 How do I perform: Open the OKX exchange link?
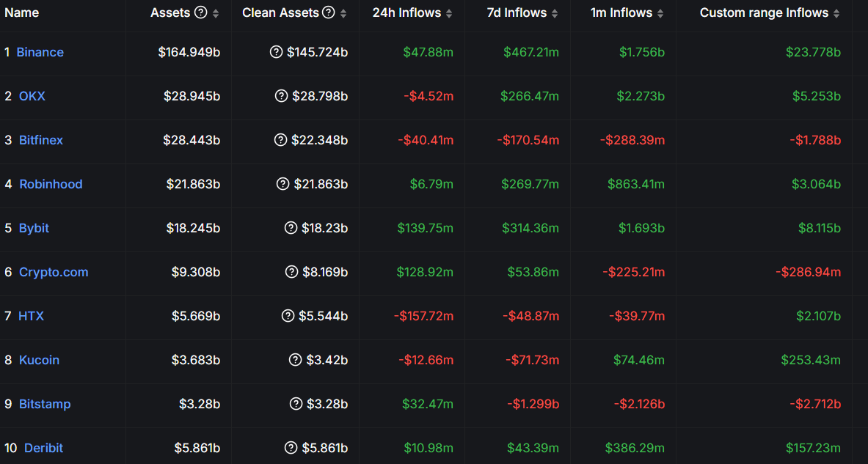32,96
